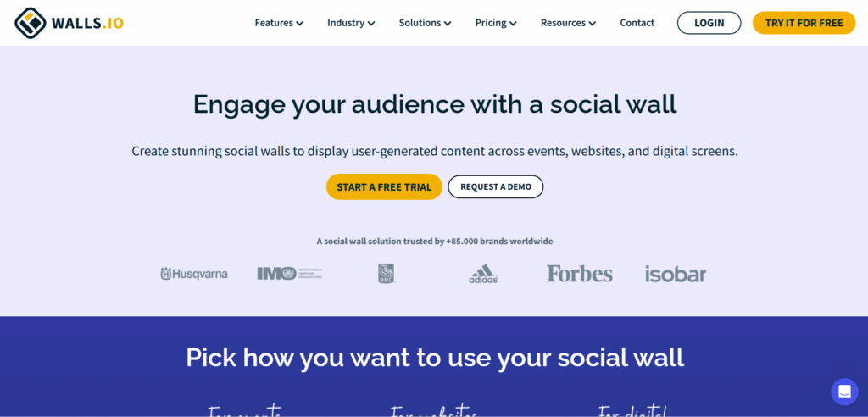The height and width of the screenshot is (417, 868).
Task: Click the Isobar logo
Action: 676,274
